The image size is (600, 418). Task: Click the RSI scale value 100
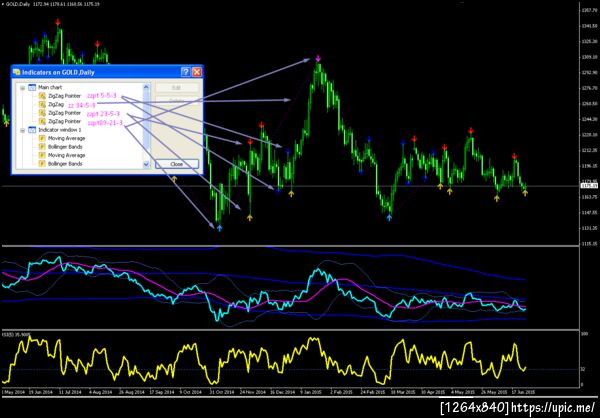click(x=584, y=334)
